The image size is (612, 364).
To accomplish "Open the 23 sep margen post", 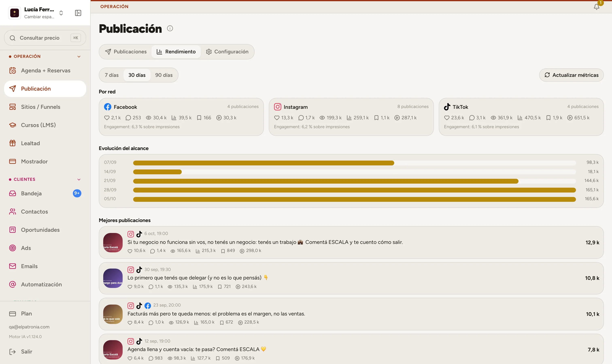I will click(x=351, y=314).
